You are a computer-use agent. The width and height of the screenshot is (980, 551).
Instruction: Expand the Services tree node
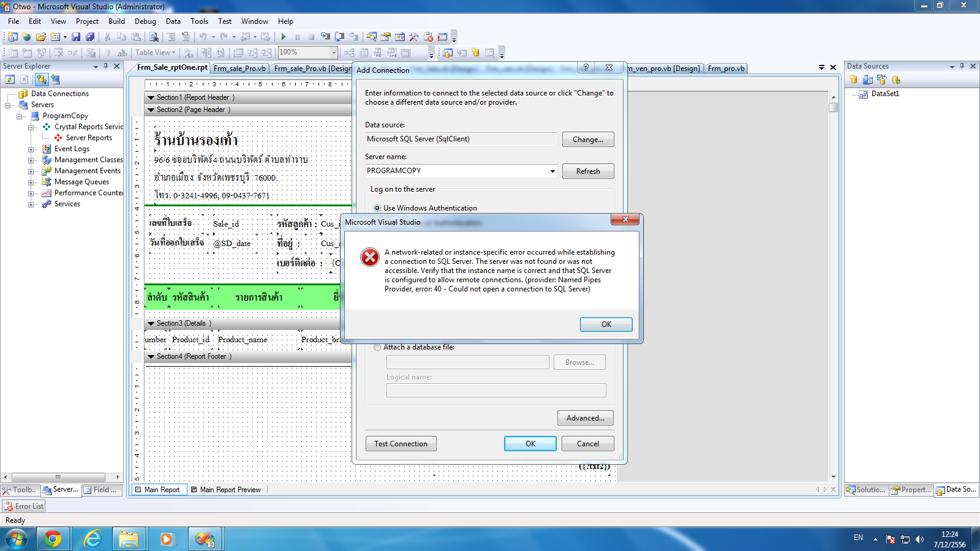(x=31, y=204)
